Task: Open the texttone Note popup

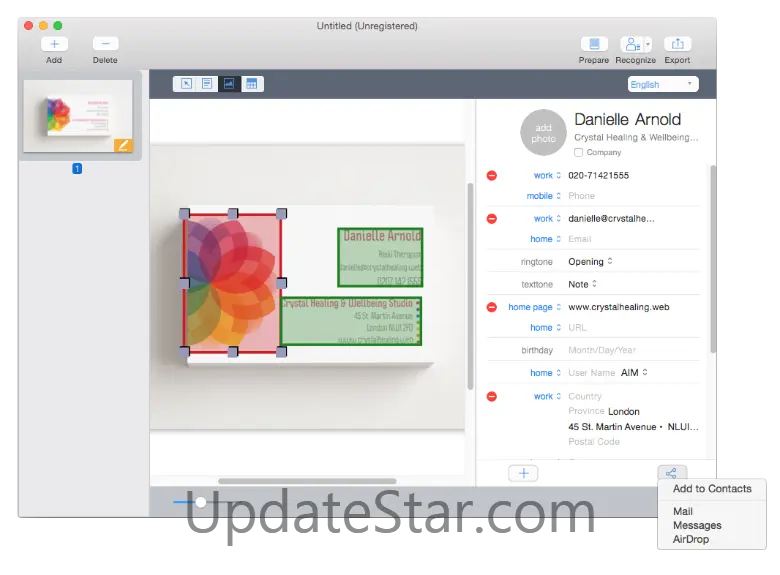Action: coord(583,285)
